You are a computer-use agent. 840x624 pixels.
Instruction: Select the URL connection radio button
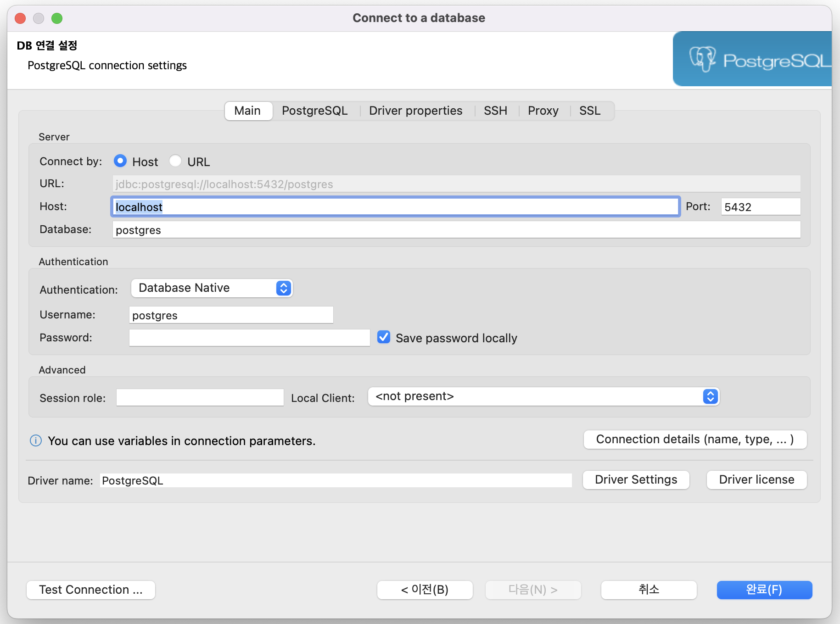(x=175, y=161)
